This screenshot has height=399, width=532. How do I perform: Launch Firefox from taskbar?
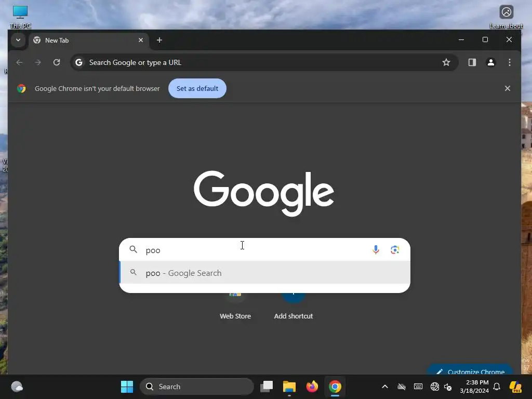point(312,387)
